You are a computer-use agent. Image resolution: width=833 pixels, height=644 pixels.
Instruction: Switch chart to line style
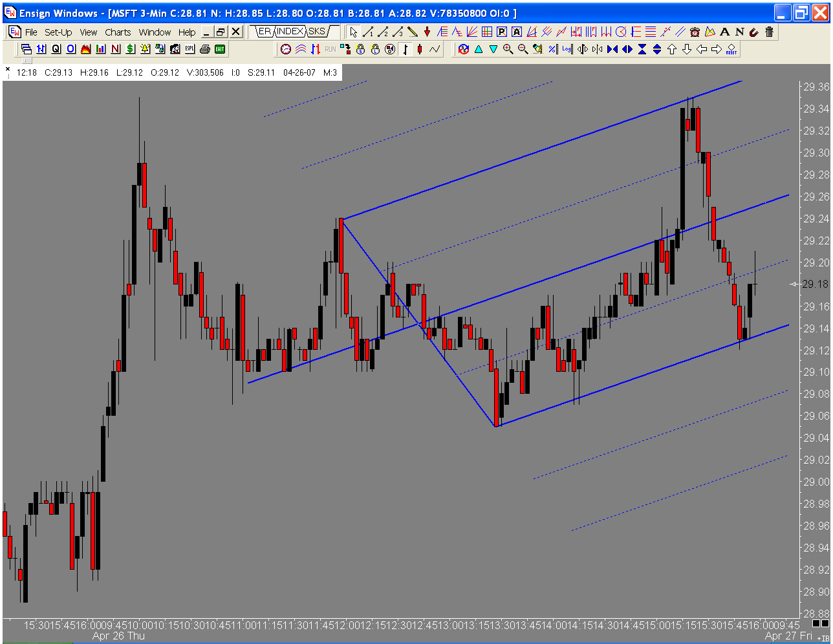click(x=435, y=49)
